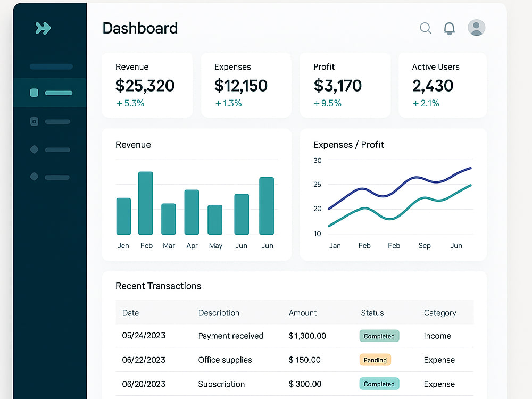532x399 pixels.
Task: Click the + 9.5% profit change
Action: (327, 103)
